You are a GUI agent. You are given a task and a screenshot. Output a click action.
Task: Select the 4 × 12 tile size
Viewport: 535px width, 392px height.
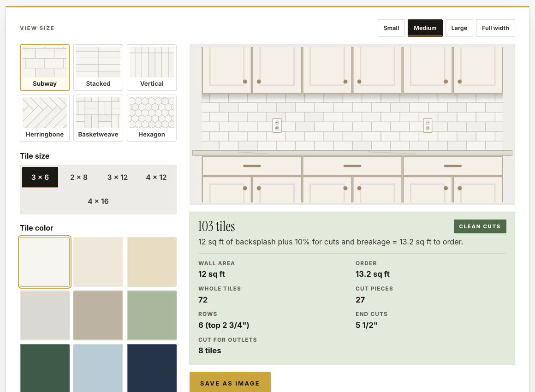click(x=156, y=178)
